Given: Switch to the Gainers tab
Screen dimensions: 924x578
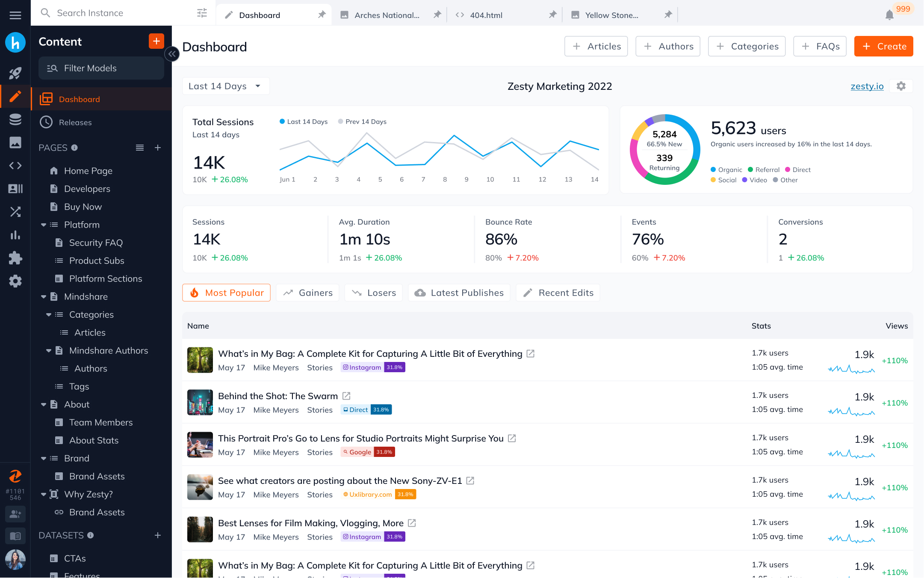Looking at the screenshot, I should coord(307,293).
